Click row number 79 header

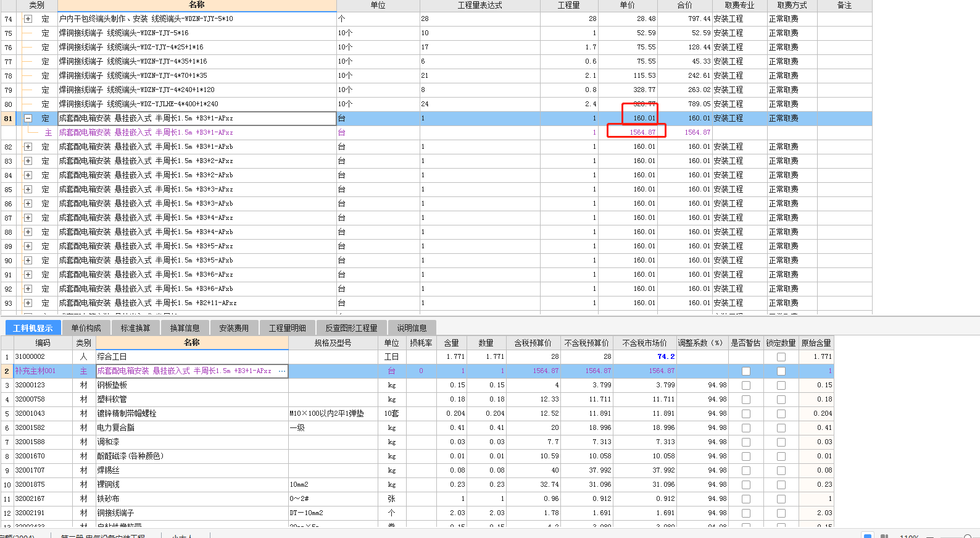click(x=8, y=90)
